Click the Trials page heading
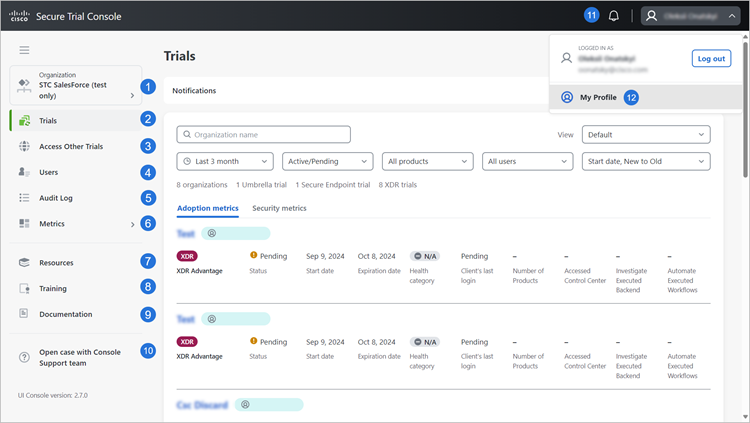Viewport: 750px width, 423px height. (x=179, y=56)
